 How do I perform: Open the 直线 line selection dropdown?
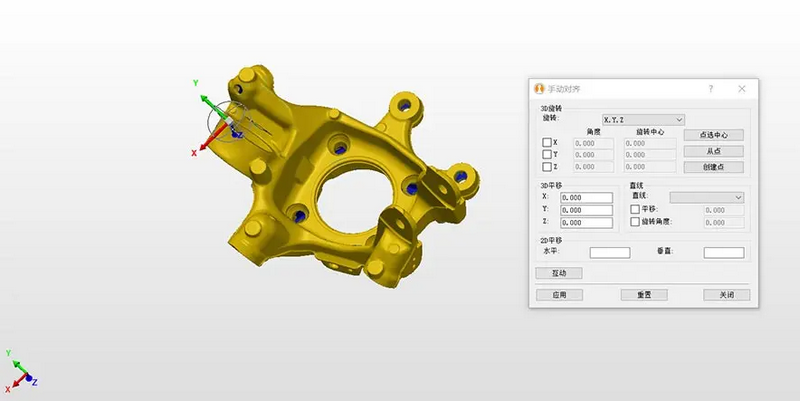(706, 198)
